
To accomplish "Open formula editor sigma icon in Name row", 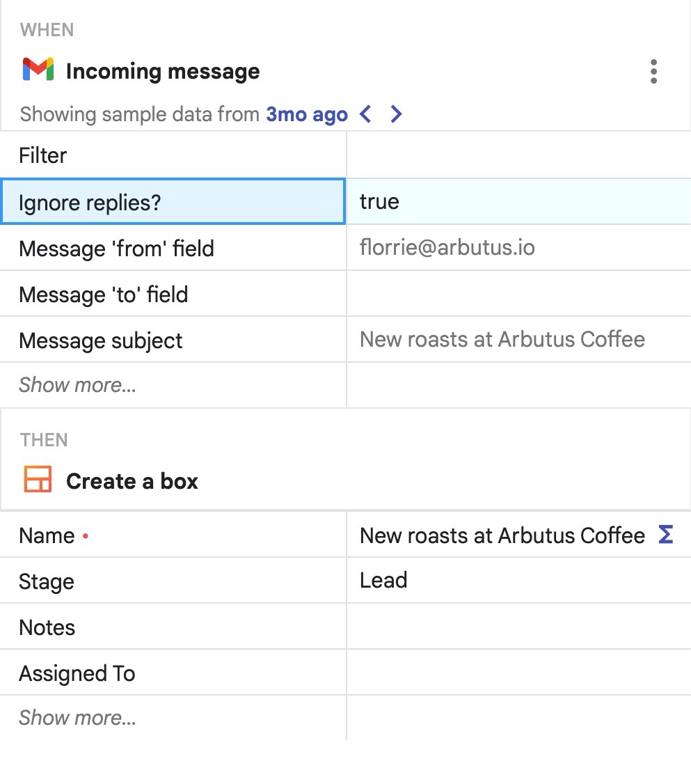I will [x=665, y=534].
